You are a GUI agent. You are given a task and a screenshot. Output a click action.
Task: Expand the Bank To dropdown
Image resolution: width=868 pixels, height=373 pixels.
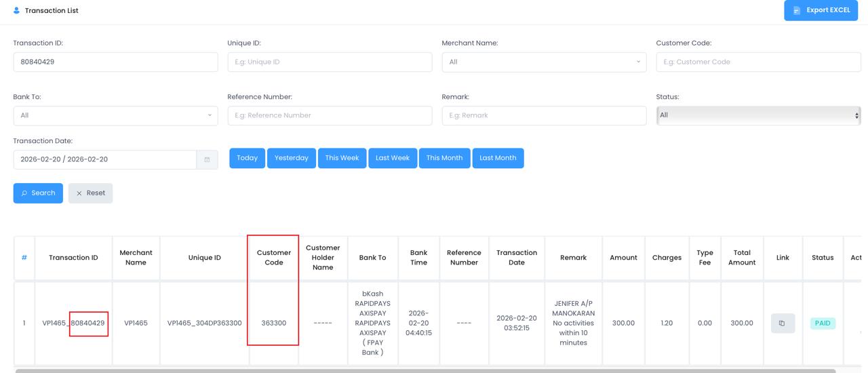coord(115,115)
